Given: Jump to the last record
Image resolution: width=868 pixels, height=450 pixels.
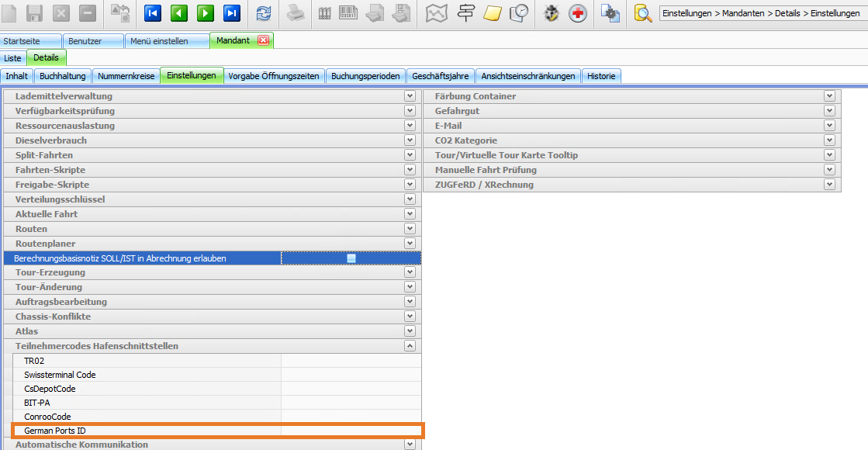Looking at the screenshot, I should pos(232,13).
